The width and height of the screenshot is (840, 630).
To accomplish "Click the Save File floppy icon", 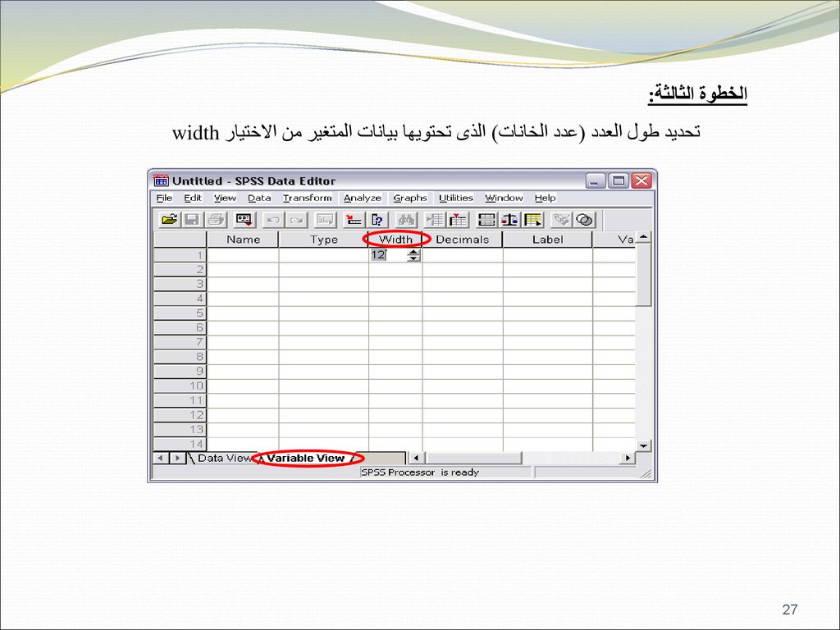I will tap(192, 220).
